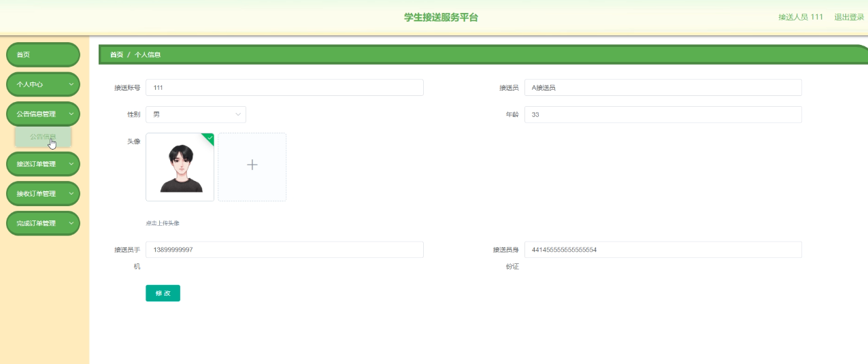868x364 pixels.
Task: Click the 接送人员 111 user label
Action: 801,17
